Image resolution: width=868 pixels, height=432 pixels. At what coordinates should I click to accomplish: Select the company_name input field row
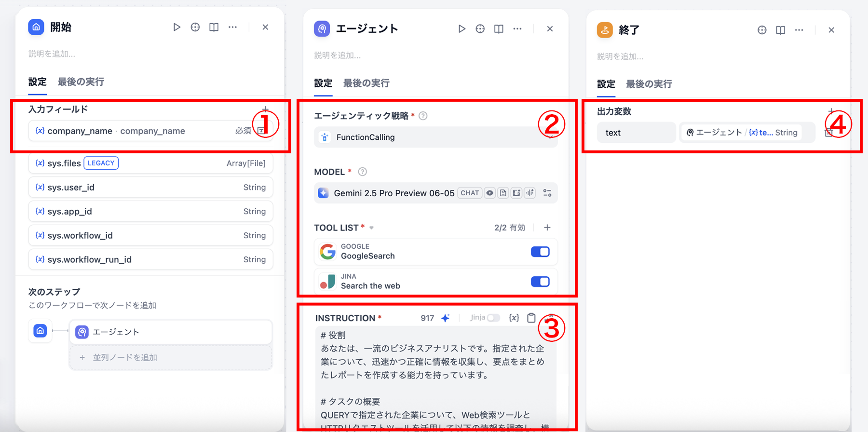(x=150, y=131)
